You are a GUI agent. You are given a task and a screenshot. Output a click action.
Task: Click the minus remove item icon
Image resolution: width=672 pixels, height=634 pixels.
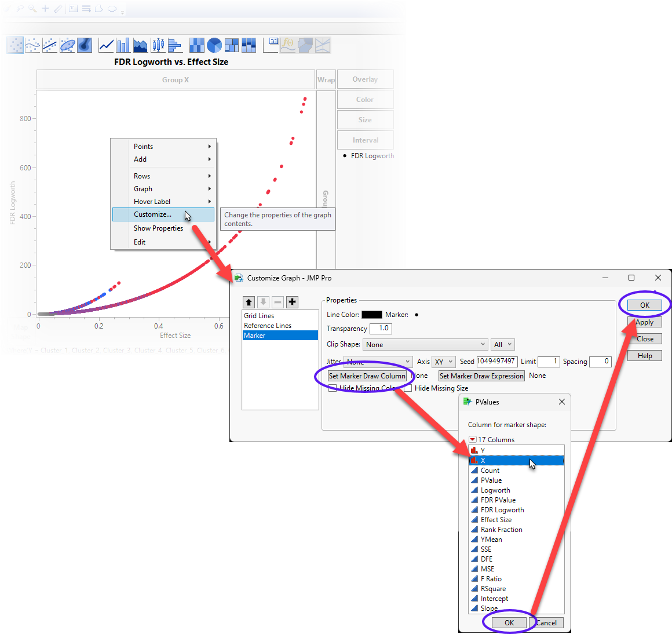point(277,302)
